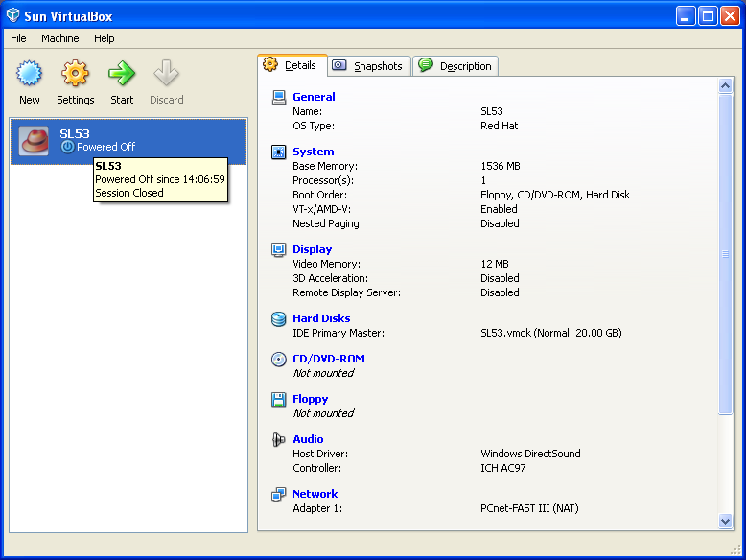Click the ICH AC97 controller value

pyautogui.click(x=502, y=468)
